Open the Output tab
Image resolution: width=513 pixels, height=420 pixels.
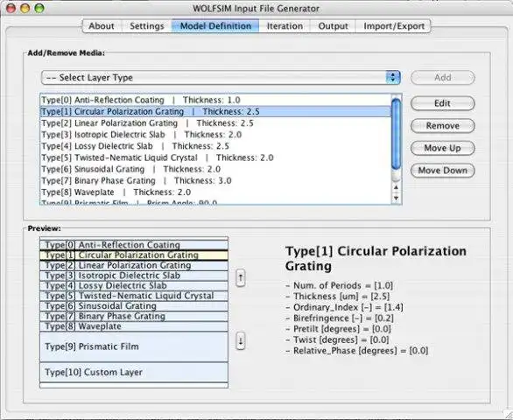tap(333, 26)
